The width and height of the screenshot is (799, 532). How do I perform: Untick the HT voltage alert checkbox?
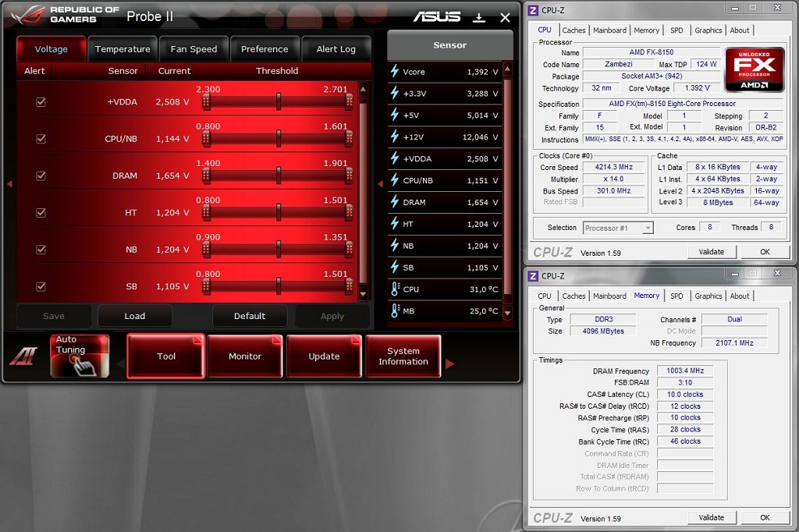click(41, 212)
